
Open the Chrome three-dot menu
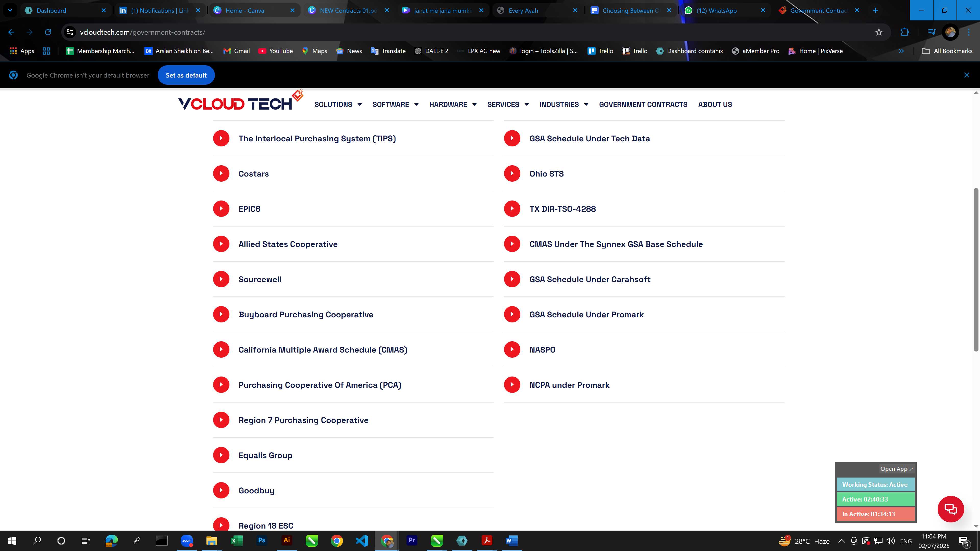point(969,32)
